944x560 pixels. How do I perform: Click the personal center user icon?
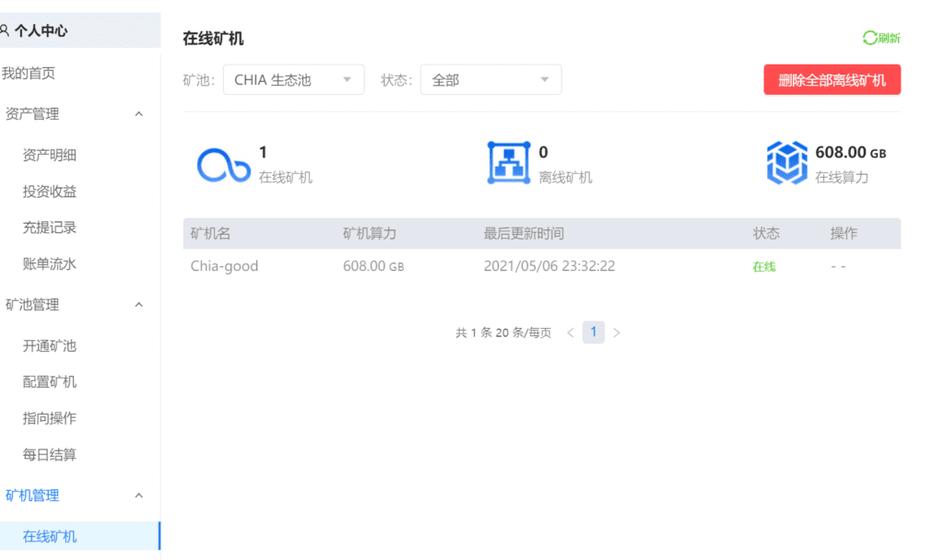pos(5,30)
